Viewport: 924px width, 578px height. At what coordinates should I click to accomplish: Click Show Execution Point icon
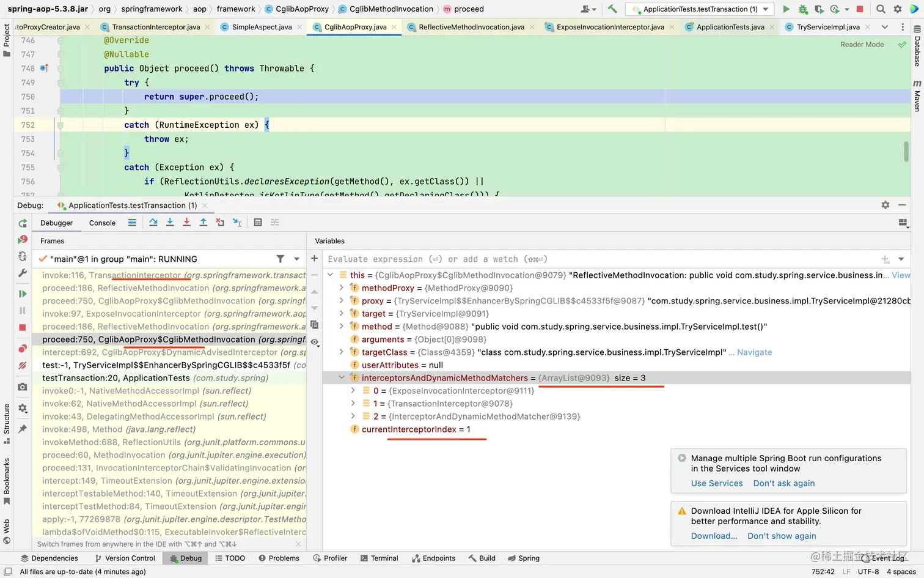[132, 223]
